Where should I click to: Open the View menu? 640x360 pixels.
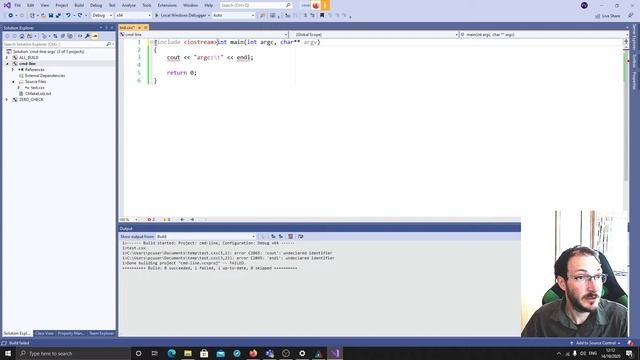(44, 5)
